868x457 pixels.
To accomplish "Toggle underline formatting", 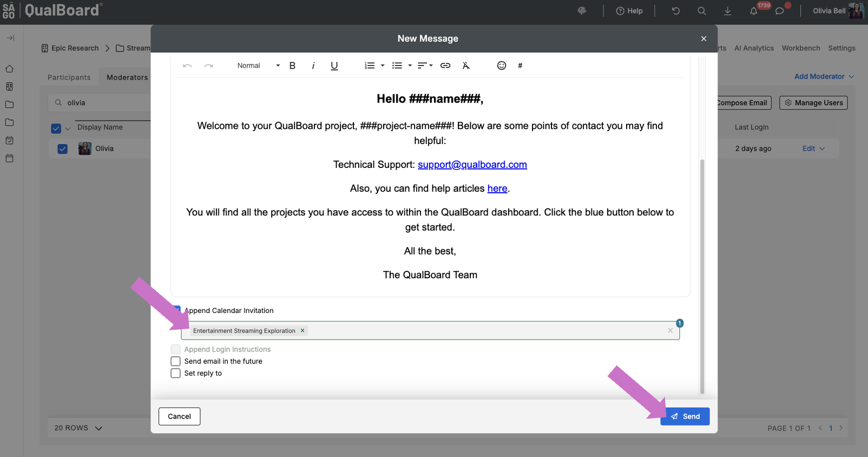I will coord(334,66).
